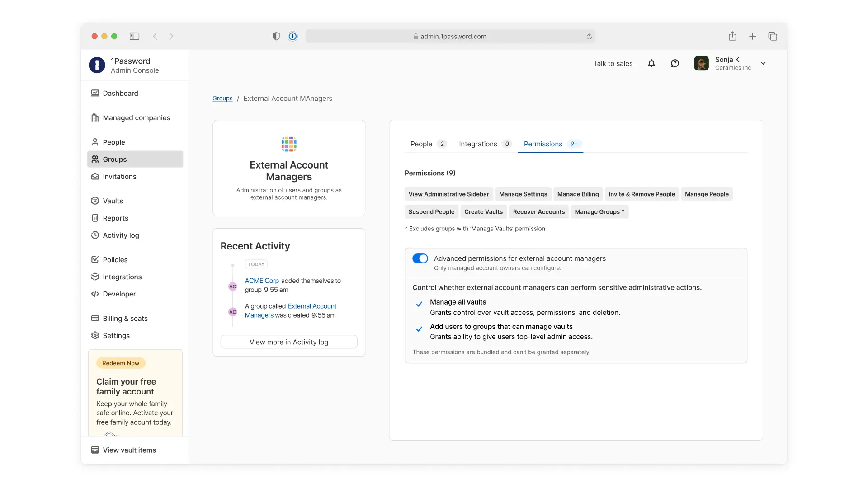This screenshot has width=868, height=488.
Task: Go back with the browser back arrow
Action: coord(155,36)
